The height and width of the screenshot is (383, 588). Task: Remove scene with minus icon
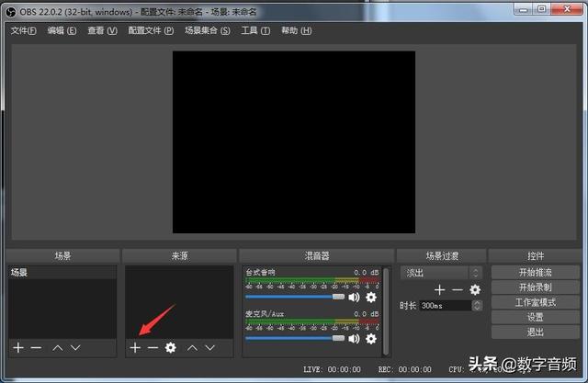pyautogui.click(x=36, y=348)
